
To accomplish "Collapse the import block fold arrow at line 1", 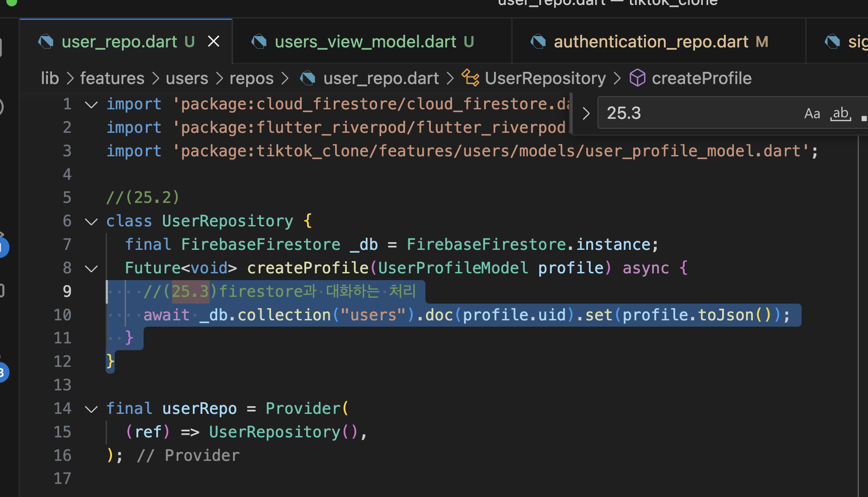I will tap(91, 105).
